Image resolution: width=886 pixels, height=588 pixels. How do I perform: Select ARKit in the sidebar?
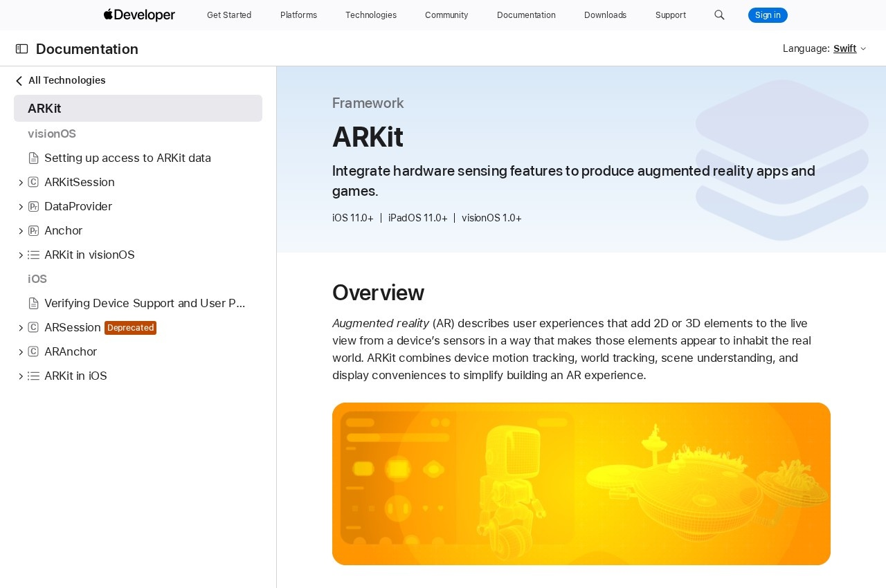pos(138,109)
